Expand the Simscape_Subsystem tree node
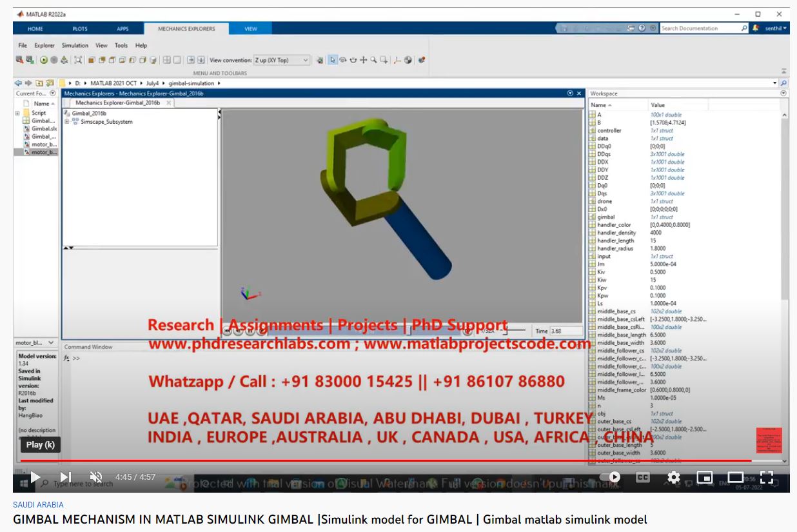This screenshot has width=797, height=532. [x=66, y=121]
